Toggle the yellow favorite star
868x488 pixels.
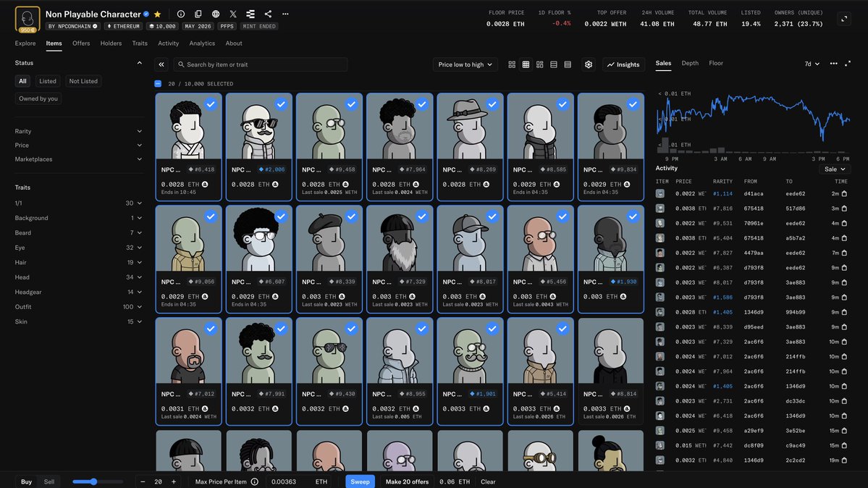tap(157, 14)
